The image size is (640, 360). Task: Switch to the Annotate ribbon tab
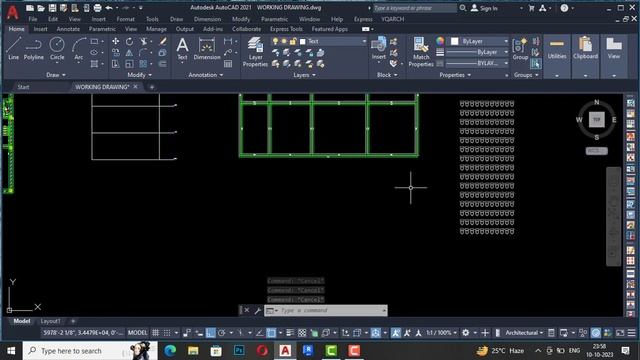click(x=68, y=29)
